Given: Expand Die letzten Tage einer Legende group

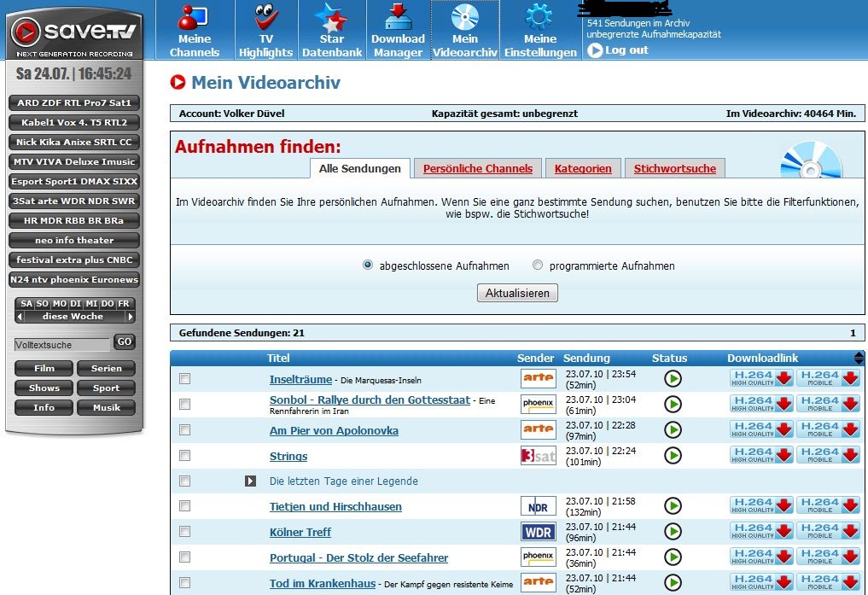Looking at the screenshot, I should pyautogui.click(x=250, y=481).
